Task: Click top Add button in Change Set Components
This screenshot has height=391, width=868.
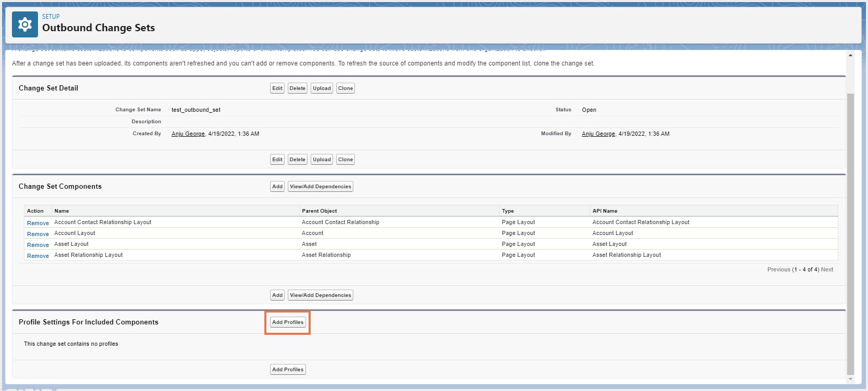Action: [277, 187]
